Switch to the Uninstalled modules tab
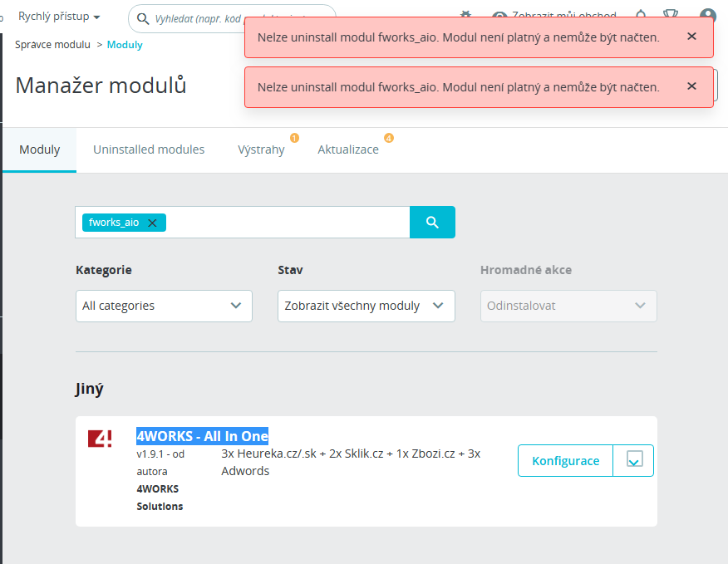Image resolution: width=728 pixels, height=564 pixels. pyautogui.click(x=149, y=150)
